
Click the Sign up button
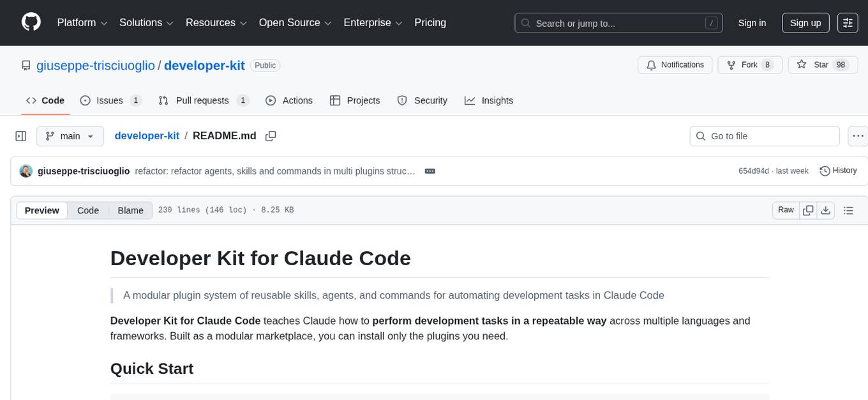pyautogui.click(x=805, y=23)
